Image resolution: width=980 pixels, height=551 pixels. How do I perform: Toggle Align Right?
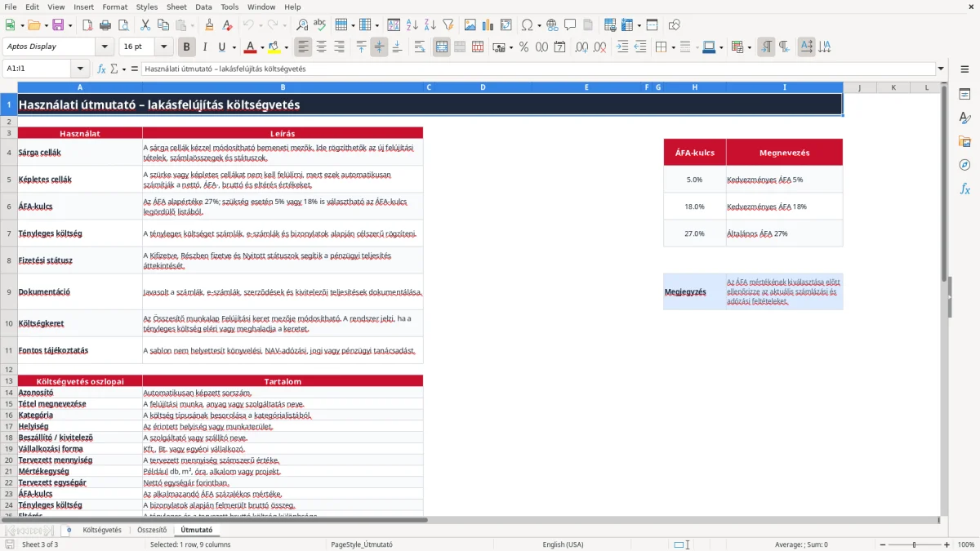[x=339, y=47]
